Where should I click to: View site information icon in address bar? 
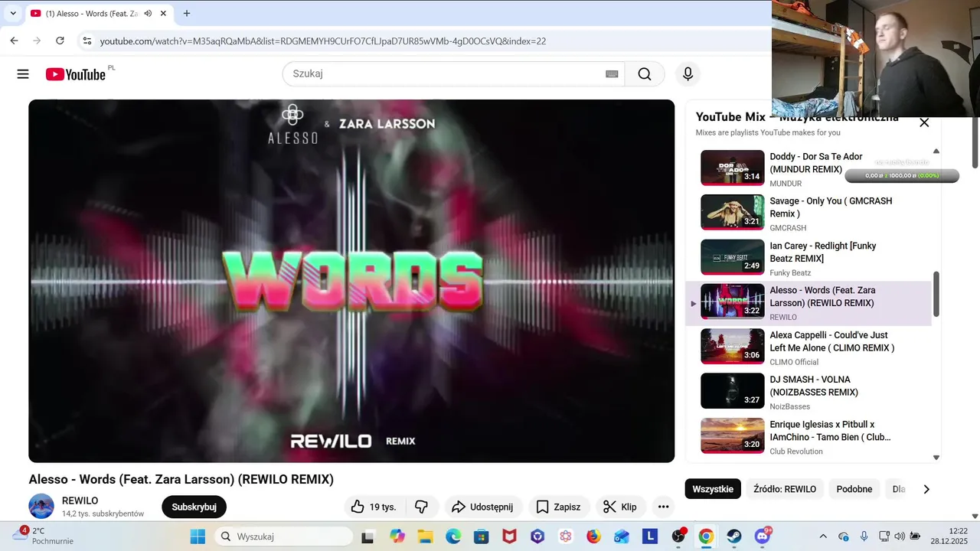(87, 41)
